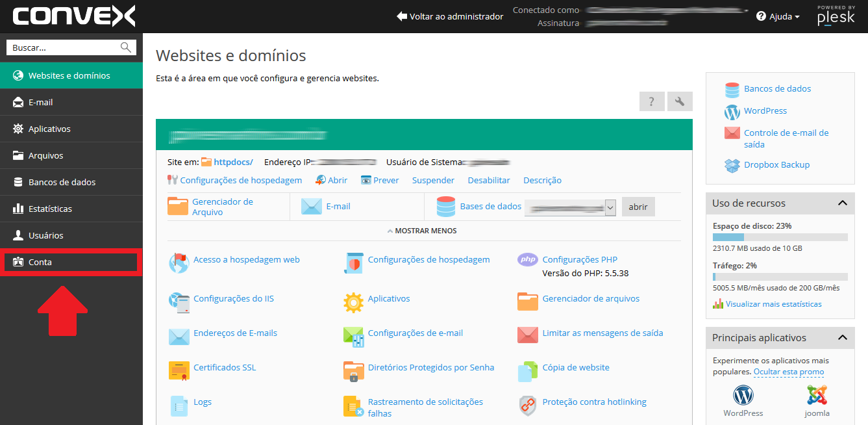
Task: Click the Diretórios Protegidos por Senha icon
Action: [x=353, y=371]
